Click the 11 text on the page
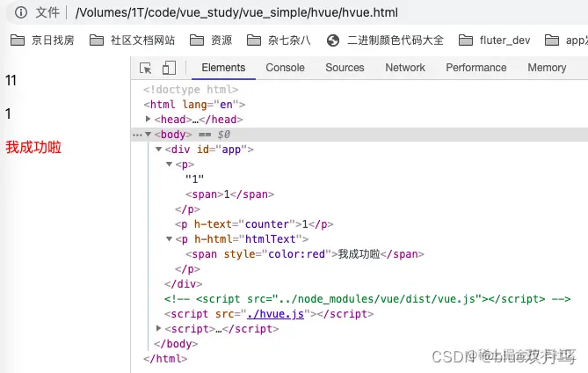The height and width of the screenshot is (373, 588). tap(11, 80)
